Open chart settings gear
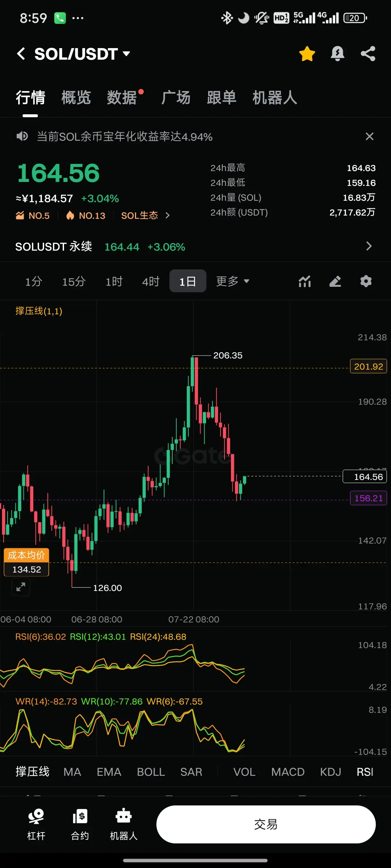Screen dimensions: 391x868 366,281
